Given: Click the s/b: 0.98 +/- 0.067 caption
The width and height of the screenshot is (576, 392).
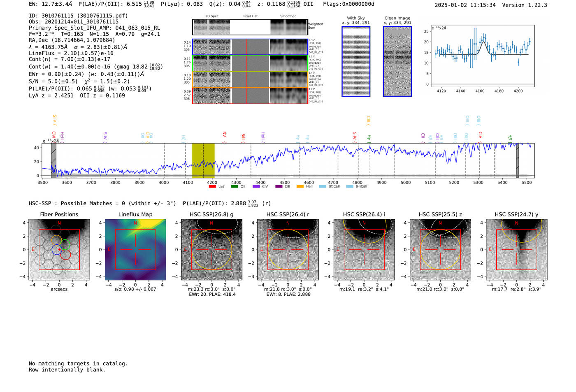Looking at the screenshot, I should click(x=135, y=289).
